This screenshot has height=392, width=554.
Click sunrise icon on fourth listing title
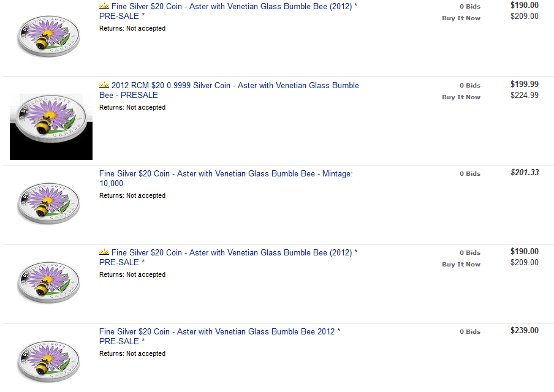point(104,252)
